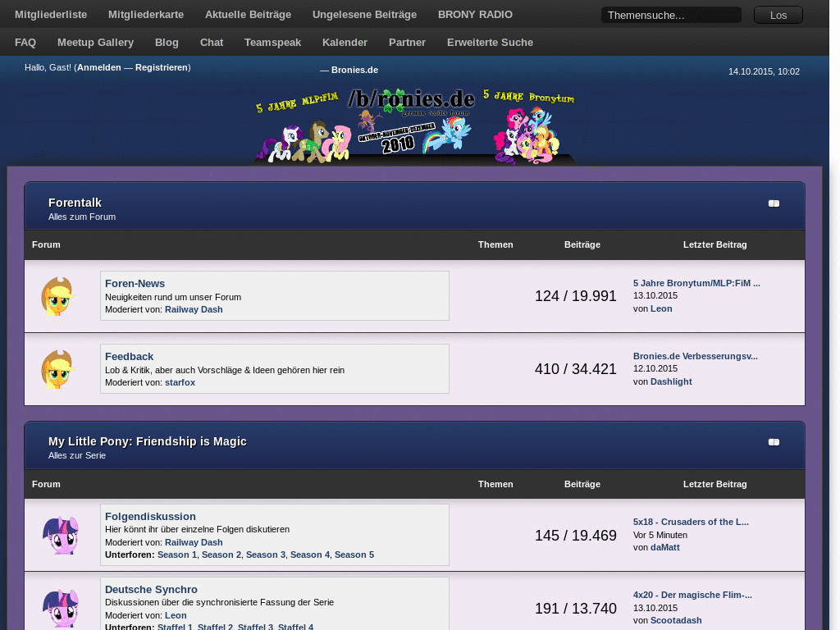Open the Season 2 subforum
The width and height of the screenshot is (840, 630).
tap(221, 555)
